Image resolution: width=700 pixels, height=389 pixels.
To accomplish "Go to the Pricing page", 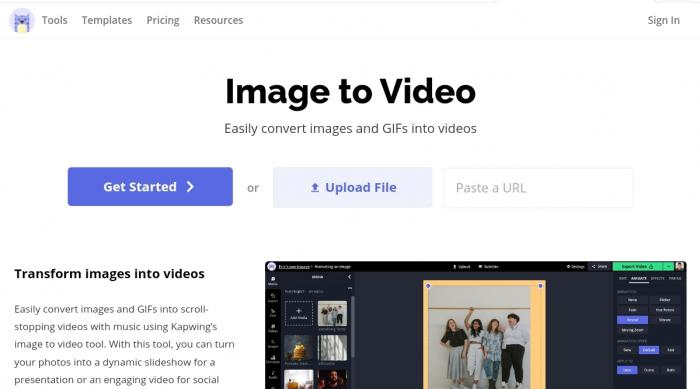I will pos(163,20).
